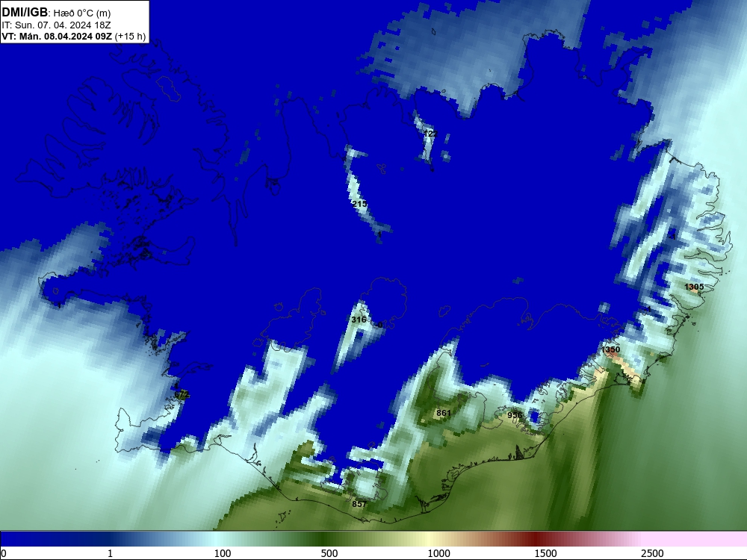Click the 2500 tick label on color scale
The height and width of the screenshot is (560, 747).
coord(652,553)
